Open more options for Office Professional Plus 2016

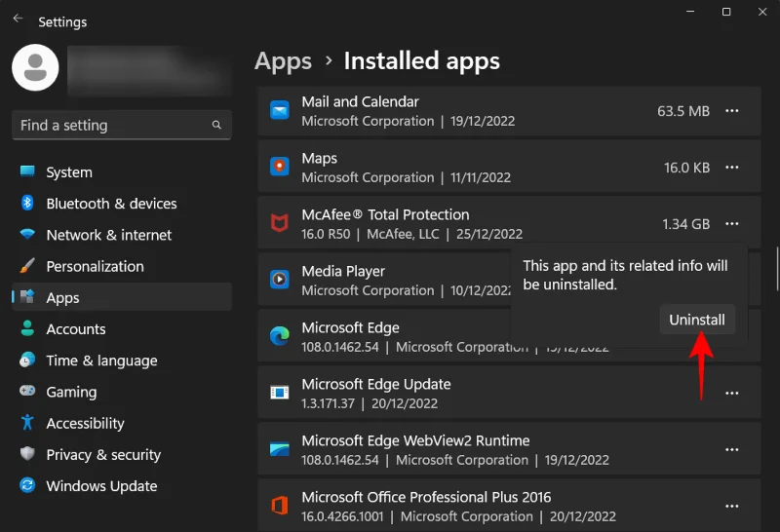pos(732,506)
